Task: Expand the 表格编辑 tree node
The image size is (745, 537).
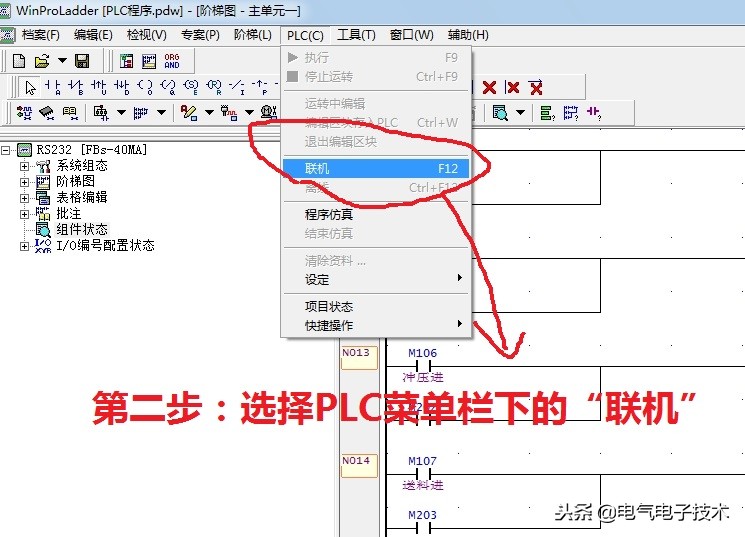Action: [24, 198]
